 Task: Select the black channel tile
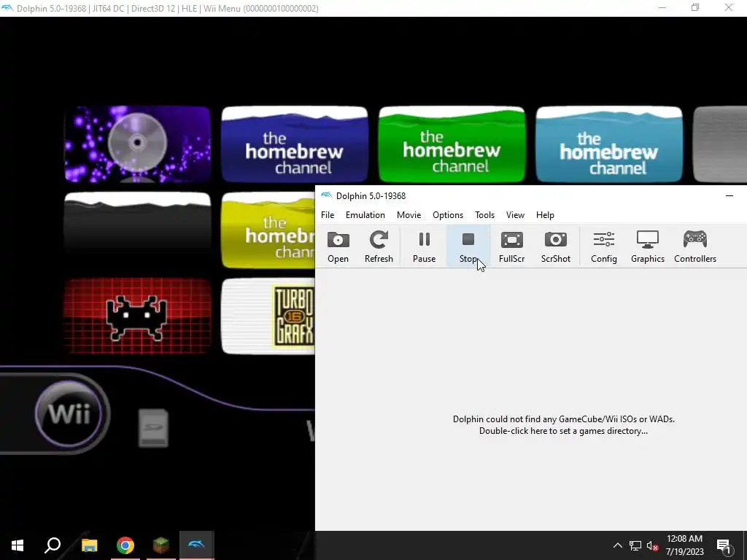[x=137, y=230]
